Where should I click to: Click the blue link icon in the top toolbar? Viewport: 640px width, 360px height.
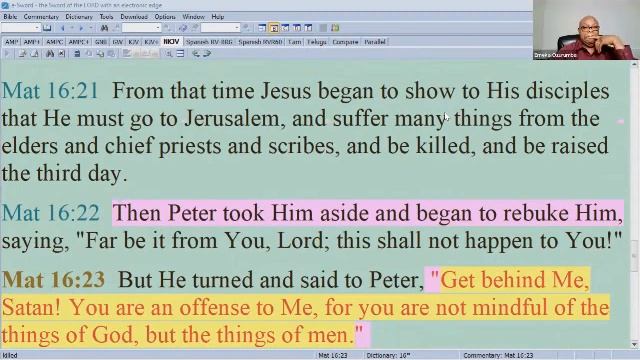[x=182, y=28]
